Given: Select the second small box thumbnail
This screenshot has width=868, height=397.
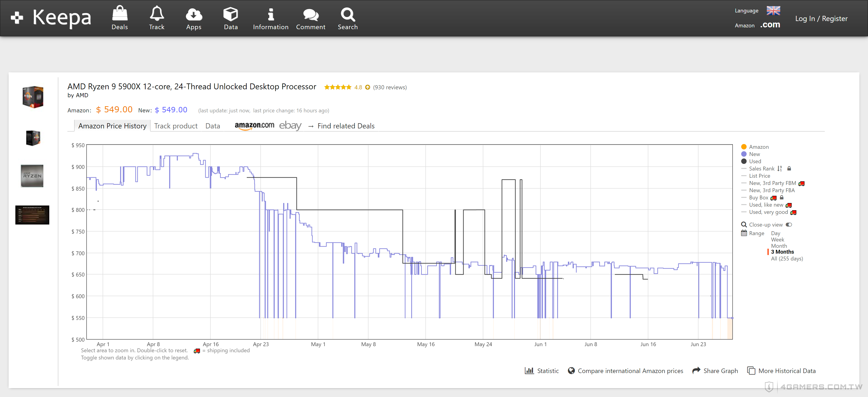Looking at the screenshot, I should tap(33, 138).
